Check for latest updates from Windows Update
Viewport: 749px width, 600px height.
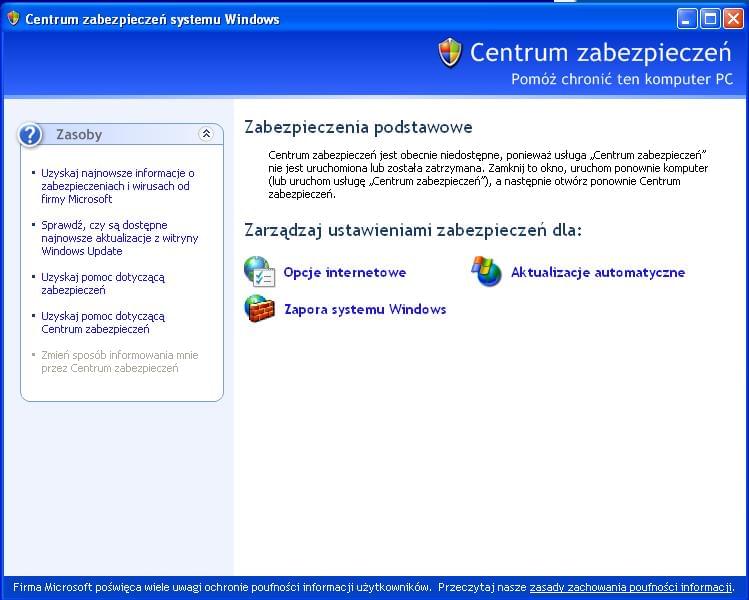(x=119, y=238)
